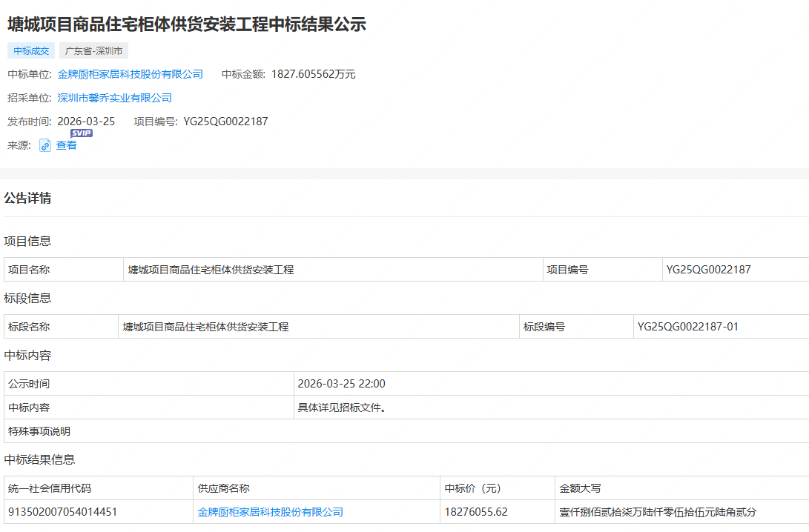Screen dimensions: 809x532
Task: Click the source link icon beside 查看
Action: click(x=45, y=146)
